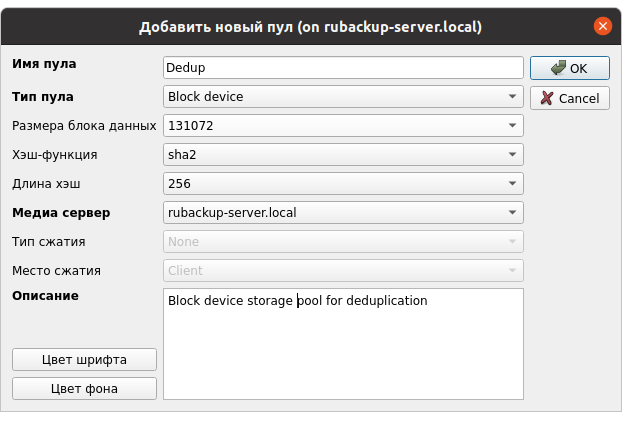Click the Медиа сервер label

(60, 213)
